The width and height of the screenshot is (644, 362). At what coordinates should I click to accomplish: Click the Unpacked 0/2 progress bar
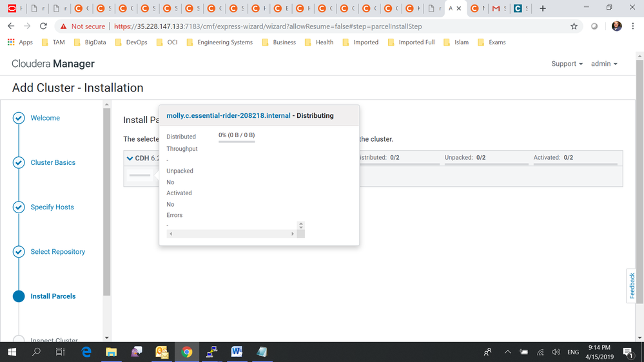(x=486, y=164)
